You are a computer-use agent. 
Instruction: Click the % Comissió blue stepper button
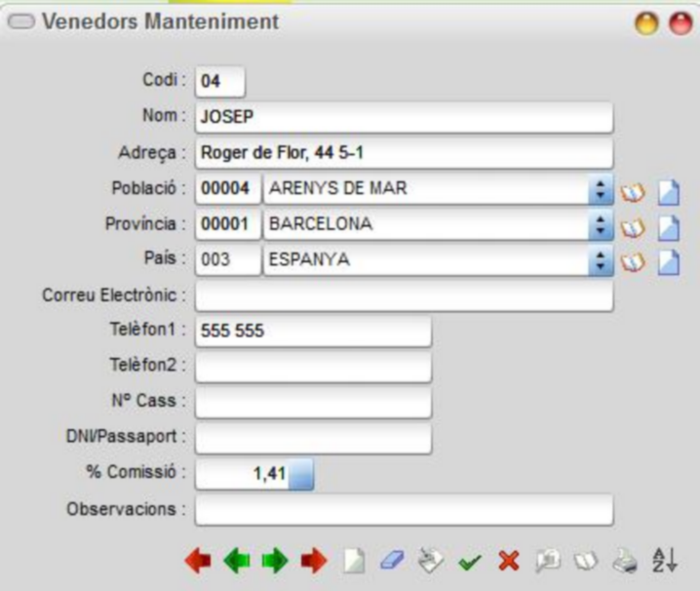click(301, 474)
